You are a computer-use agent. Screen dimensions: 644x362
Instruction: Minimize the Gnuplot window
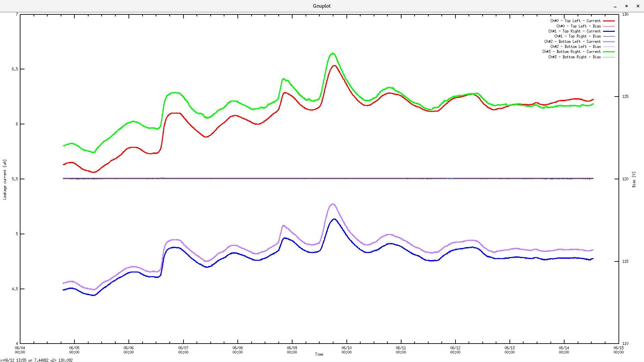(615, 6)
